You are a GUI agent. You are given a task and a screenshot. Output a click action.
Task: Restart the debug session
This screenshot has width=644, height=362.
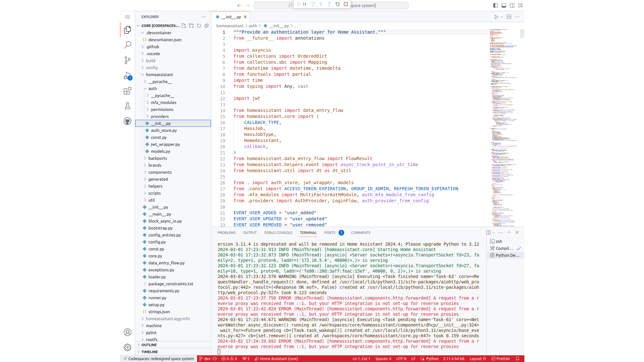click(x=338, y=4)
